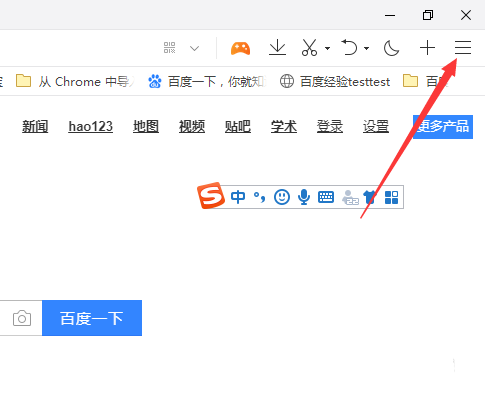Open '百度一下，你就知道' bookmark
This screenshot has height=398, width=485.
point(207,81)
